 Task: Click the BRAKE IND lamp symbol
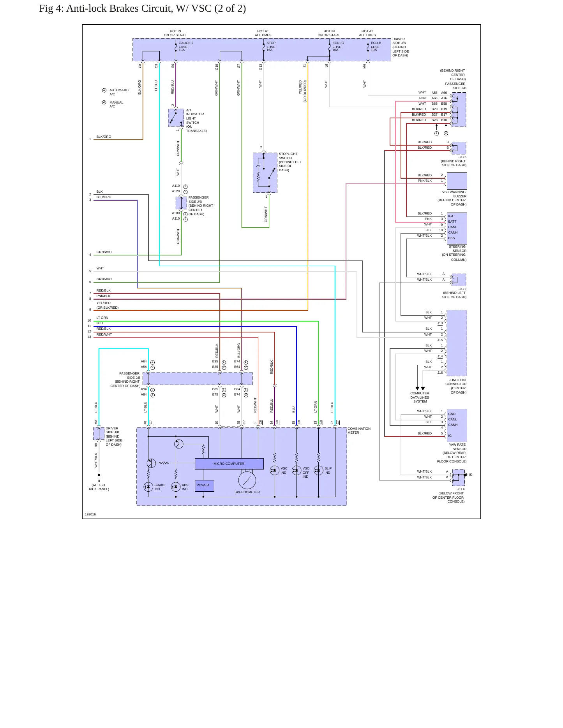point(148,487)
